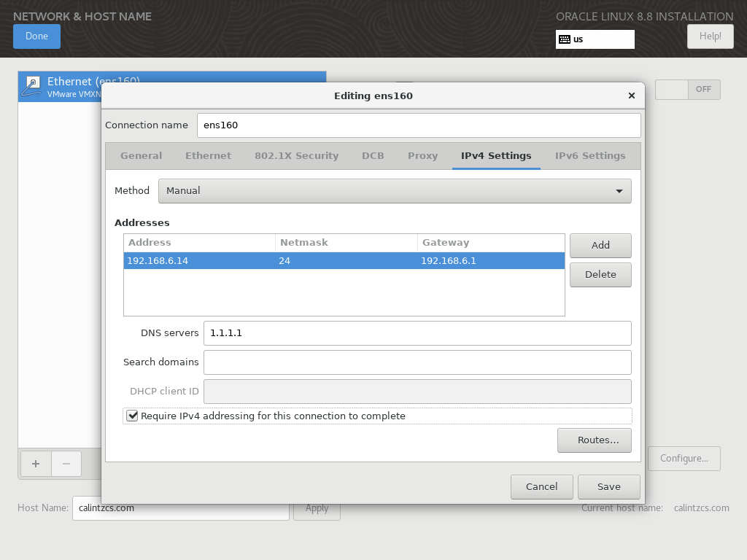747x560 pixels.
Task: Click Add to add an address
Action: click(600, 245)
